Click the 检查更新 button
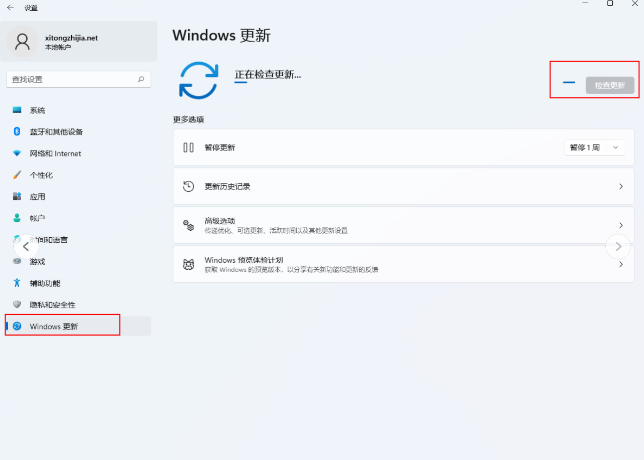This screenshot has height=460, width=644. (x=609, y=85)
